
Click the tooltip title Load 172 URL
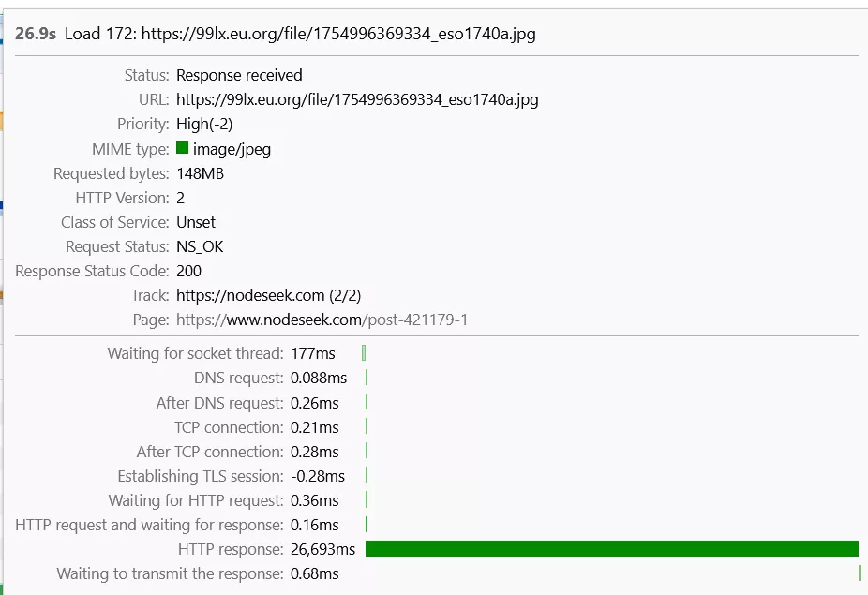point(300,34)
